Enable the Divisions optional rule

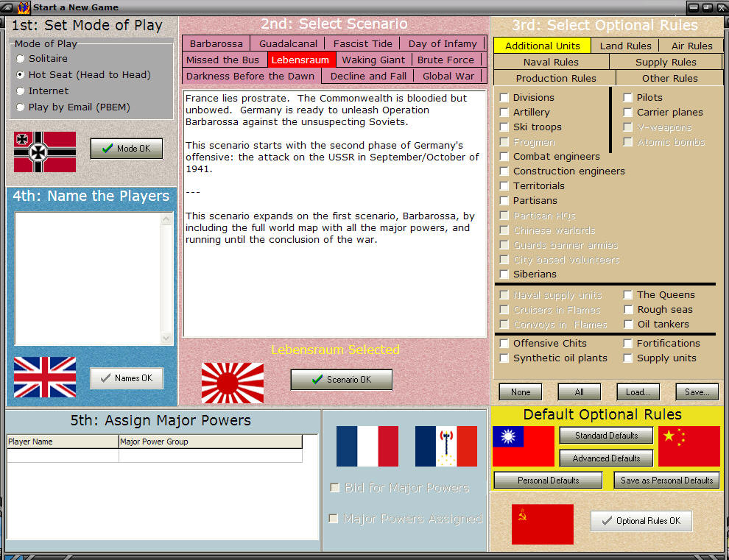504,97
